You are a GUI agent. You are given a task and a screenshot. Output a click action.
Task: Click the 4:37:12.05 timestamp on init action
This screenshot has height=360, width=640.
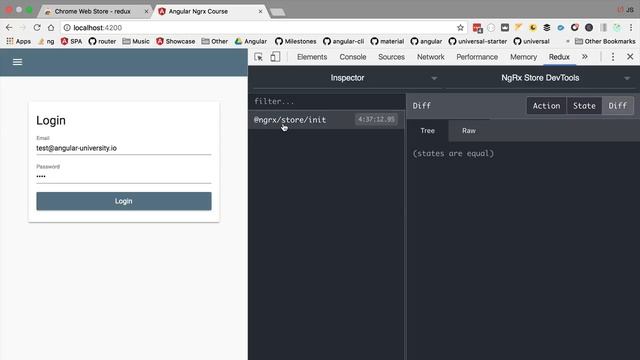point(376,120)
